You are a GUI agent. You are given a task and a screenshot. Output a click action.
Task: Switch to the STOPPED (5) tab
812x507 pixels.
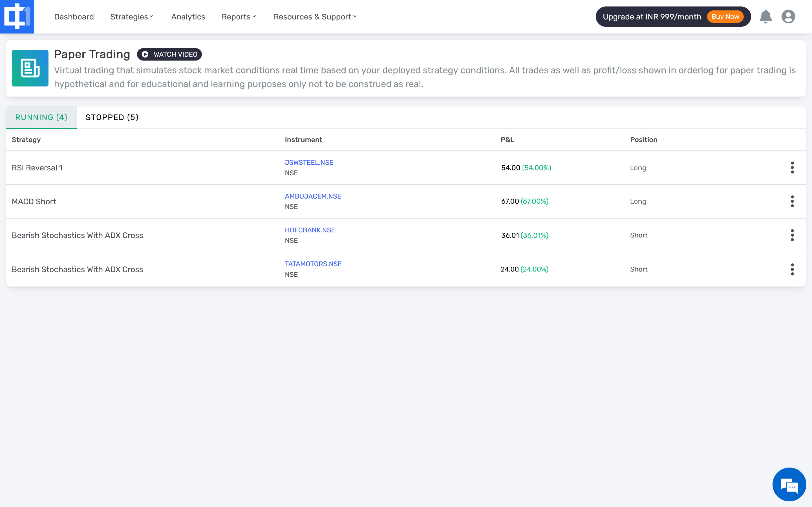(x=112, y=117)
